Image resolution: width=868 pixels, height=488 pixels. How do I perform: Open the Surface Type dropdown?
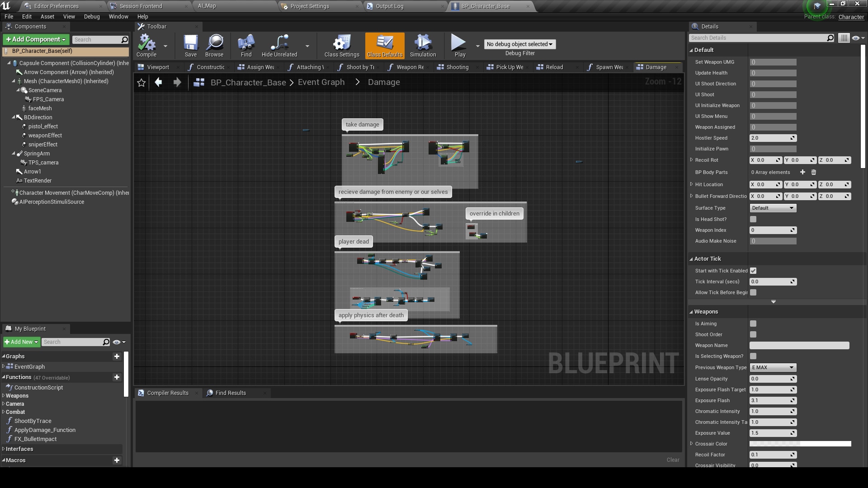pyautogui.click(x=773, y=207)
